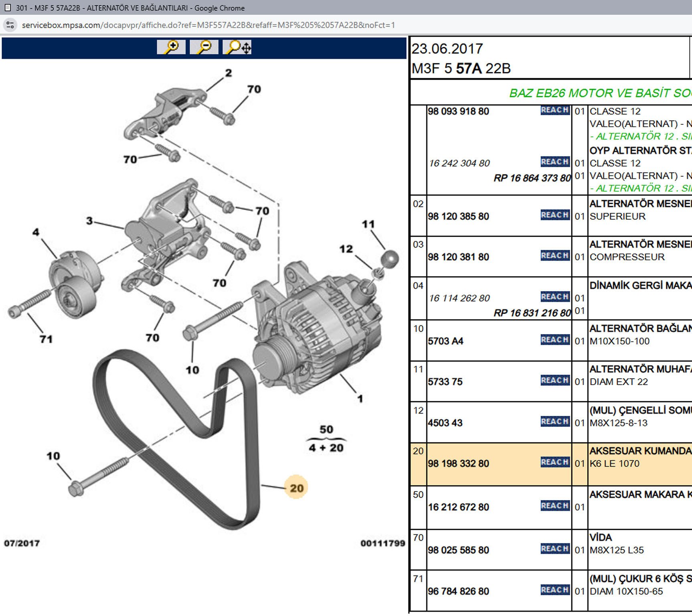Select part number 4503 43 in table
The image size is (692, 616).
(x=445, y=423)
